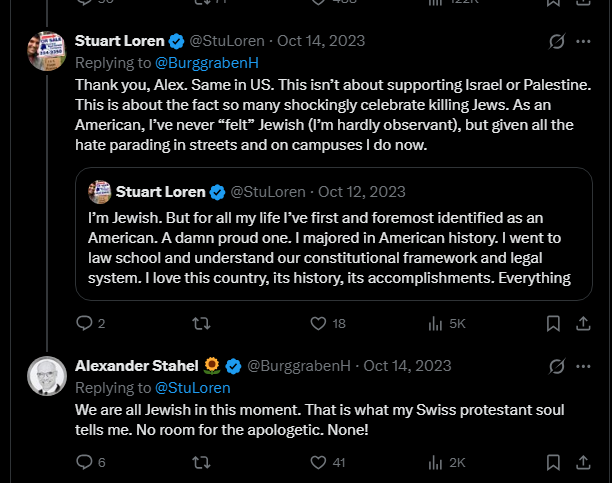The width and height of the screenshot is (612, 483).
Task: Like Stuart Loren's tweet with 18 likes
Action: [328, 323]
